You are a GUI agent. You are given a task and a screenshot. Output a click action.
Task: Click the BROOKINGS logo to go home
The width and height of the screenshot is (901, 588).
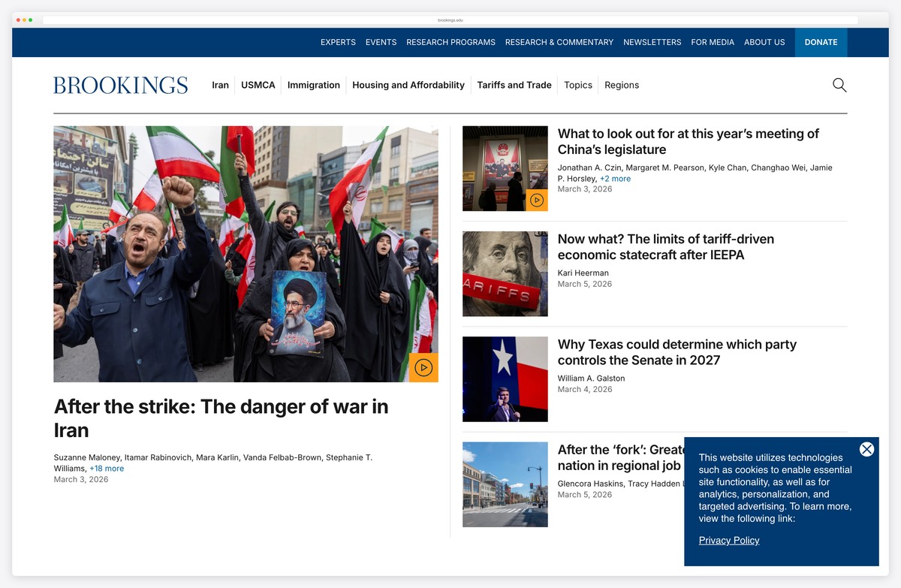click(x=119, y=85)
